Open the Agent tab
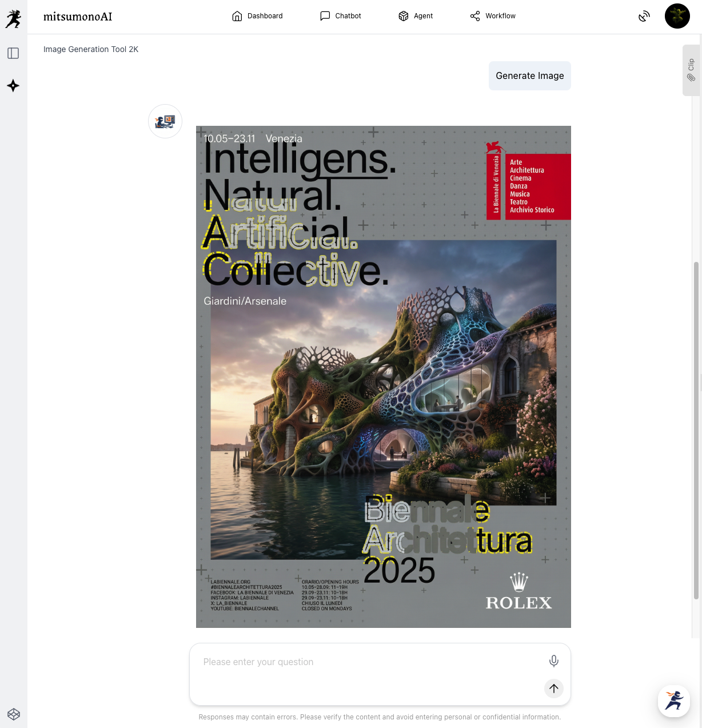Screen dimensions: 702x728 [x=416, y=16]
